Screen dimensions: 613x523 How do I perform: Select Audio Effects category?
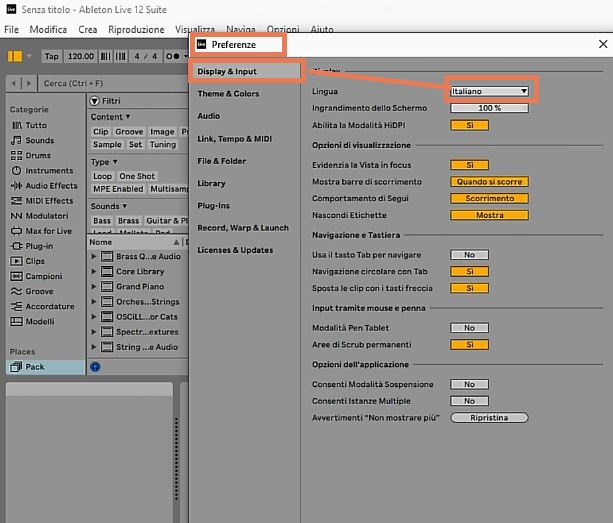tap(50, 185)
